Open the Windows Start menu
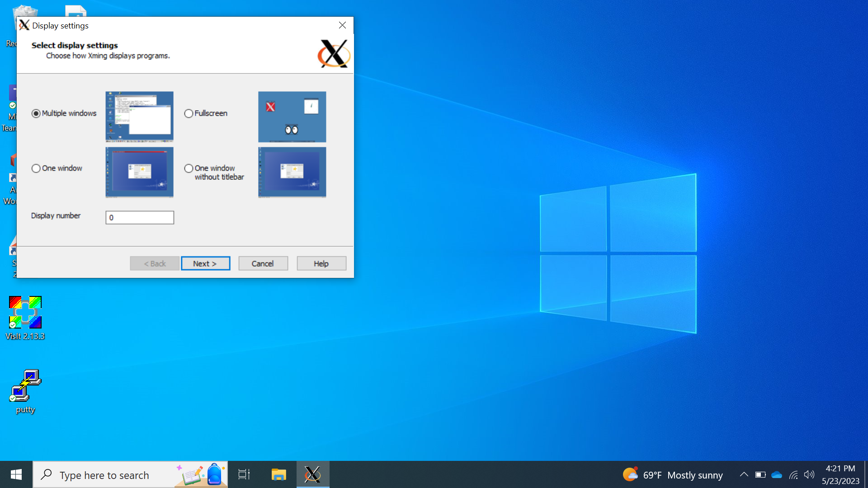Viewport: 868px width, 488px height. tap(16, 474)
